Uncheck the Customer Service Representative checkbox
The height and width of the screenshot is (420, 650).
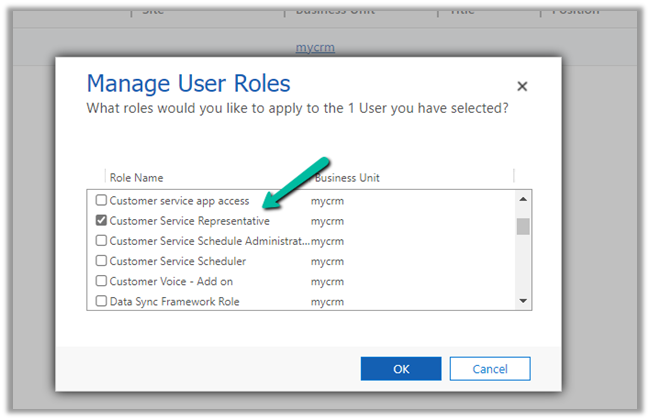click(101, 221)
